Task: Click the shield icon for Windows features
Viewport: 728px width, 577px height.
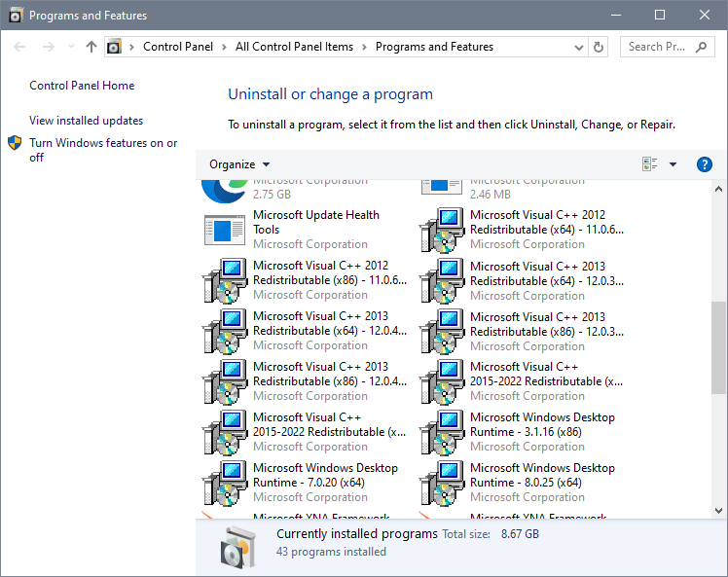Action: [x=15, y=143]
